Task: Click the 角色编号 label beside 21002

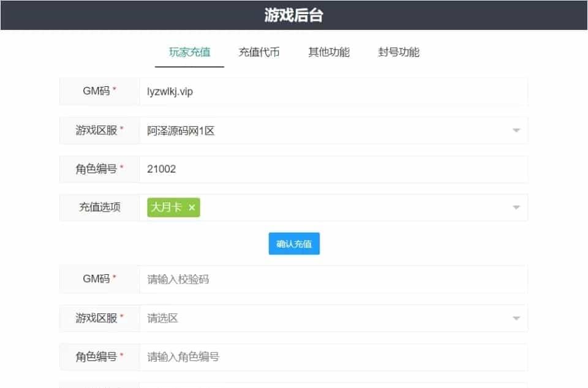Action: 96,169
